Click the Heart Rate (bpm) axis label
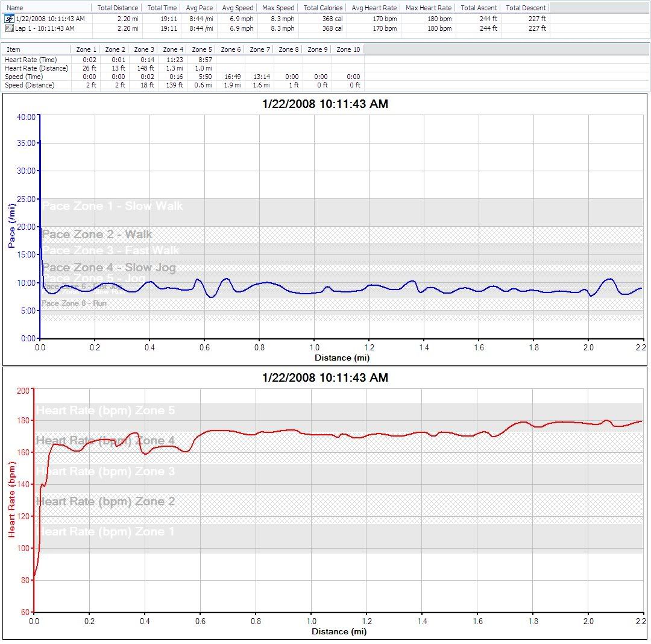This screenshot has height=644, width=651. 11,499
